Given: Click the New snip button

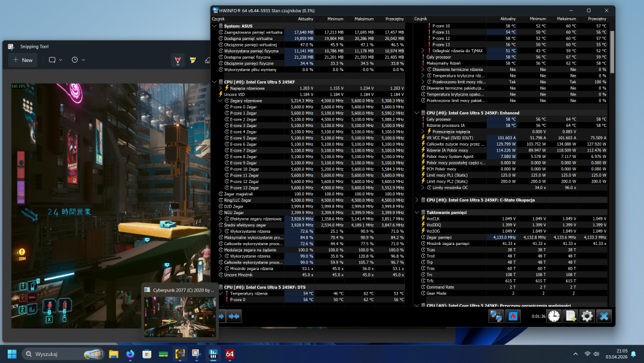Looking at the screenshot, I should click(23, 60).
